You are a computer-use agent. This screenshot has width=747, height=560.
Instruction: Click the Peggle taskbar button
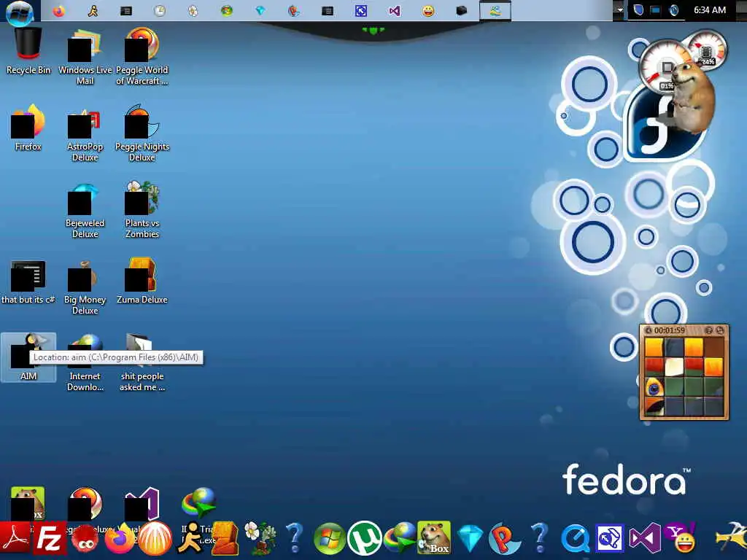click(293, 10)
